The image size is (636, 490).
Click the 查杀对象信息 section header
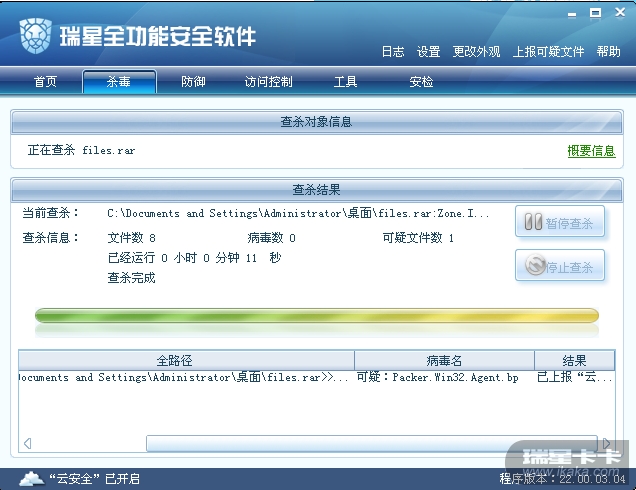tap(317, 122)
